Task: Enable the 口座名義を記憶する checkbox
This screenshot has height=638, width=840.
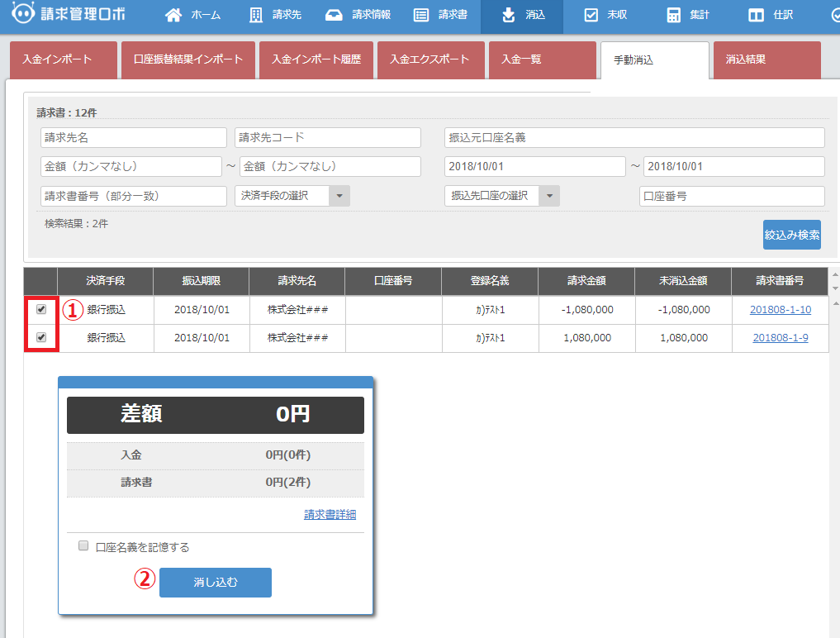Action: [83, 546]
